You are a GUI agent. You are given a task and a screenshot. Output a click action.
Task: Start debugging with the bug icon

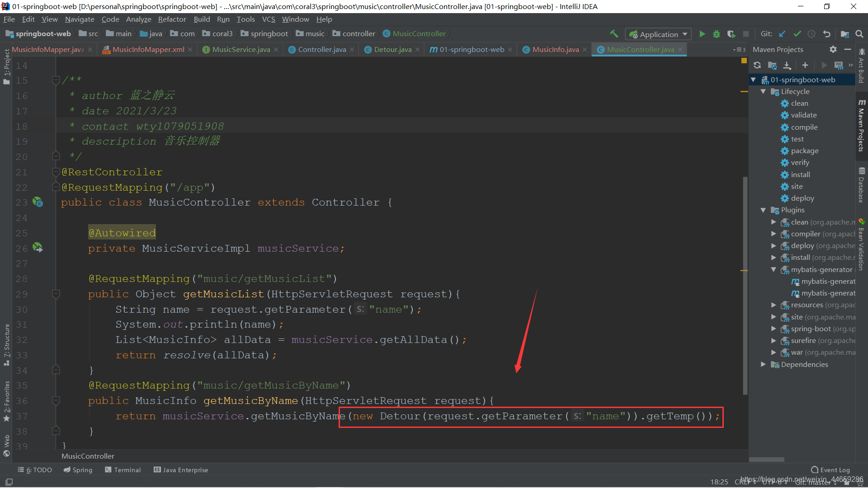pyautogui.click(x=717, y=34)
